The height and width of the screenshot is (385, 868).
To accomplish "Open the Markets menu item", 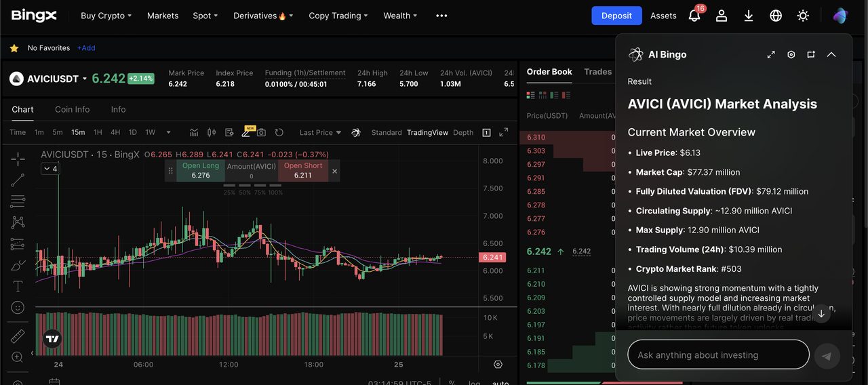I will coord(163,16).
